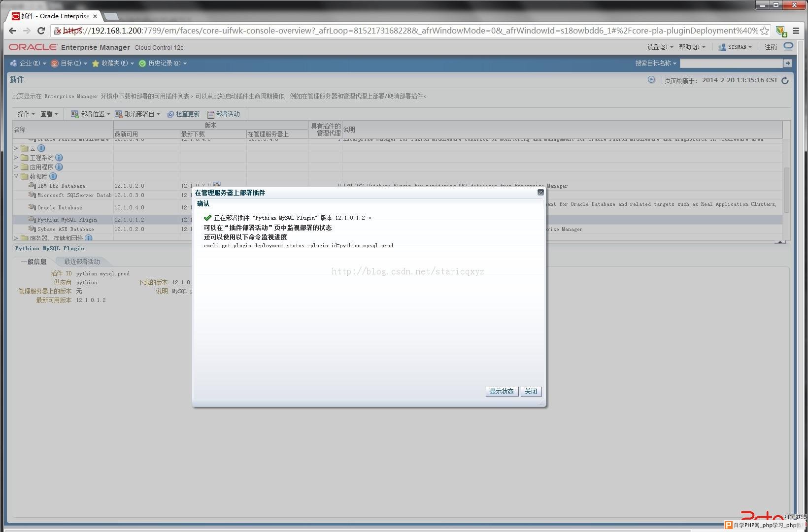The height and width of the screenshot is (532, 808).
Task: Open the 查看 dropdown menu
Action: [49, 114]
